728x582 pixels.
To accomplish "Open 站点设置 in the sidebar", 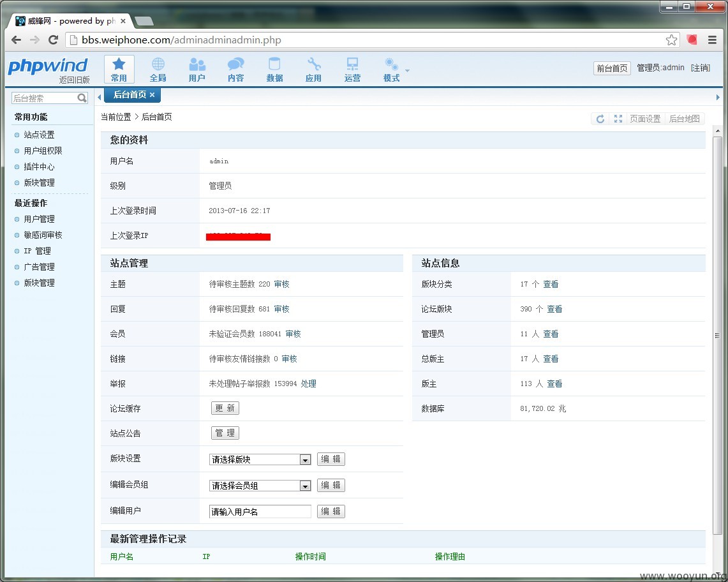I will [39, 135].
